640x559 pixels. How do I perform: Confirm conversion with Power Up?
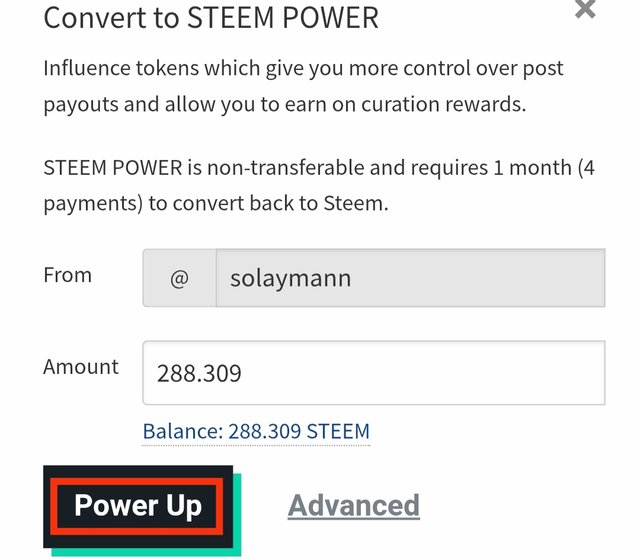point(138,505)
